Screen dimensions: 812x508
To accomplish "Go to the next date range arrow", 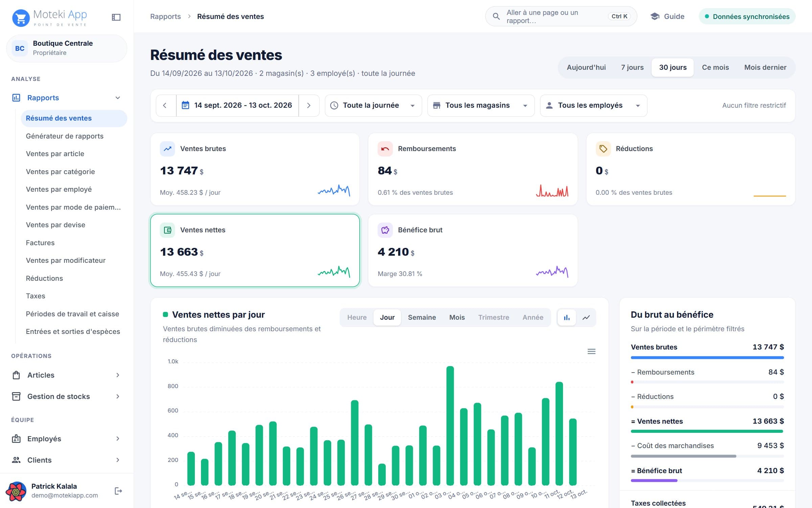I will point(309,105).
